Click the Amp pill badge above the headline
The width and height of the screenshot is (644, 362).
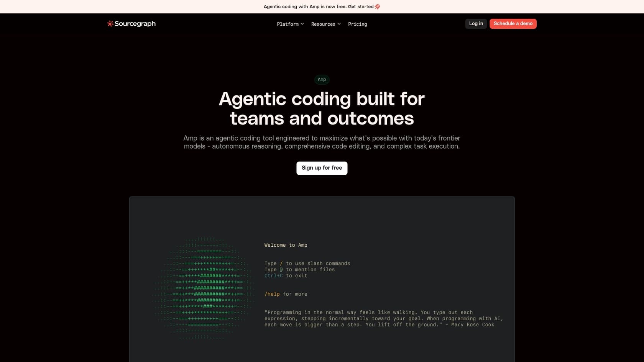(322, 79)
